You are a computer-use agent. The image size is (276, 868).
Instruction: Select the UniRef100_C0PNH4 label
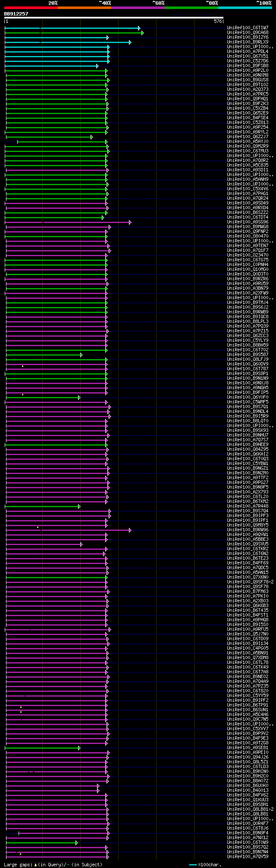(248, 265)
